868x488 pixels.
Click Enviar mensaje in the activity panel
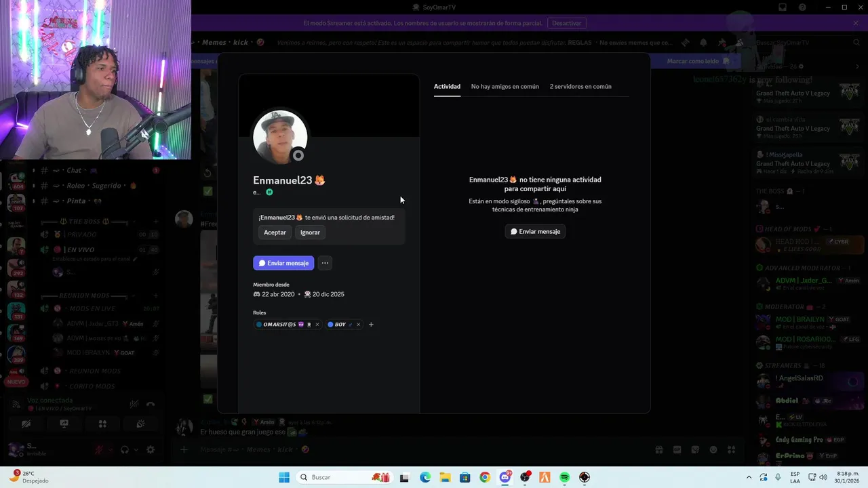click(535, 232)
